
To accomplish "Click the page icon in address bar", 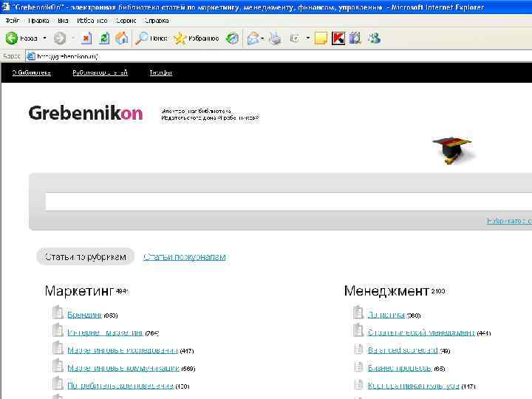I will (x=31, y=56).
